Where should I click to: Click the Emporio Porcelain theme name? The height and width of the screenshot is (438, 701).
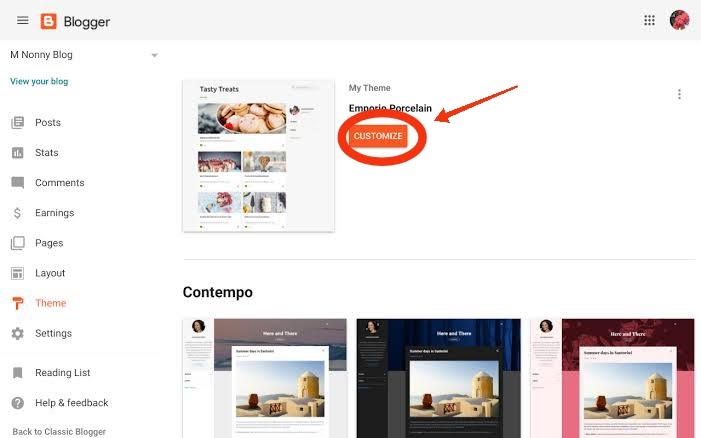click(x=390, y=108)
